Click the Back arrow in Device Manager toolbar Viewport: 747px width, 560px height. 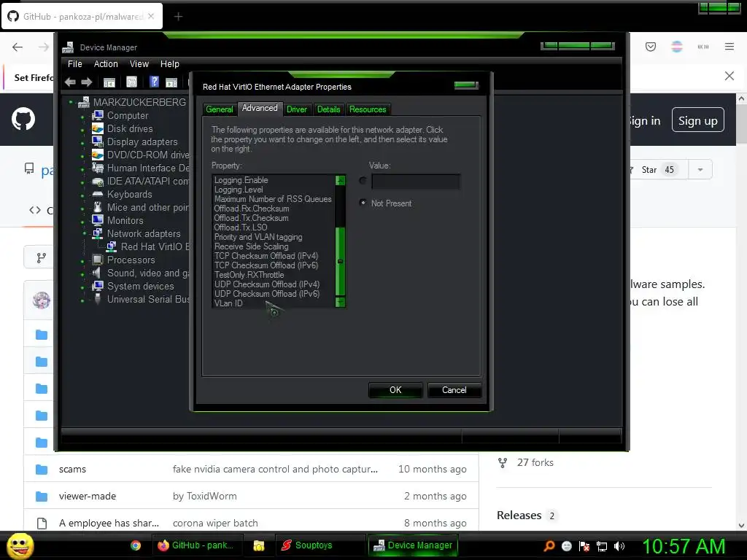[x=70, y=82]
